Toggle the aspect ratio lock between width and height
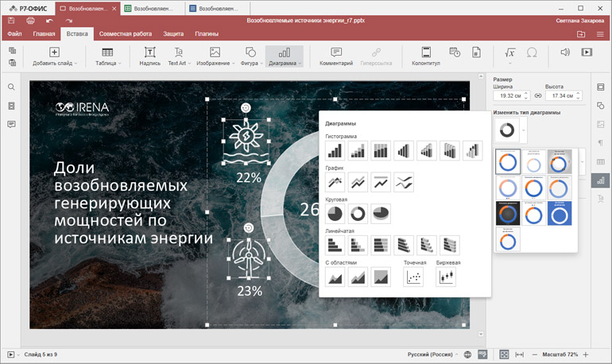The height and width of the screenshot is (364, 612). [538, 96]
